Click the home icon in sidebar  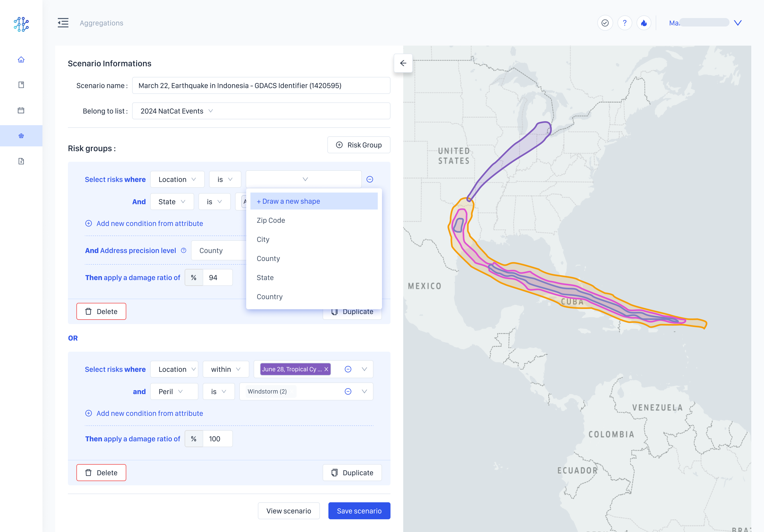pos(21,60)
